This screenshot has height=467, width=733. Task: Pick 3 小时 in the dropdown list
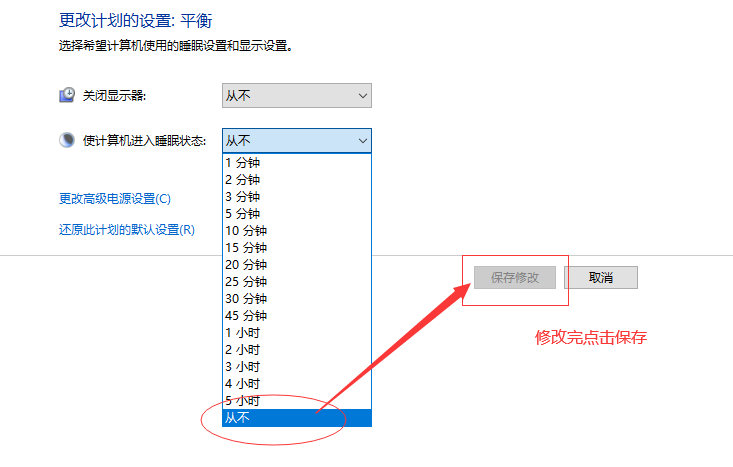[297, 367]
